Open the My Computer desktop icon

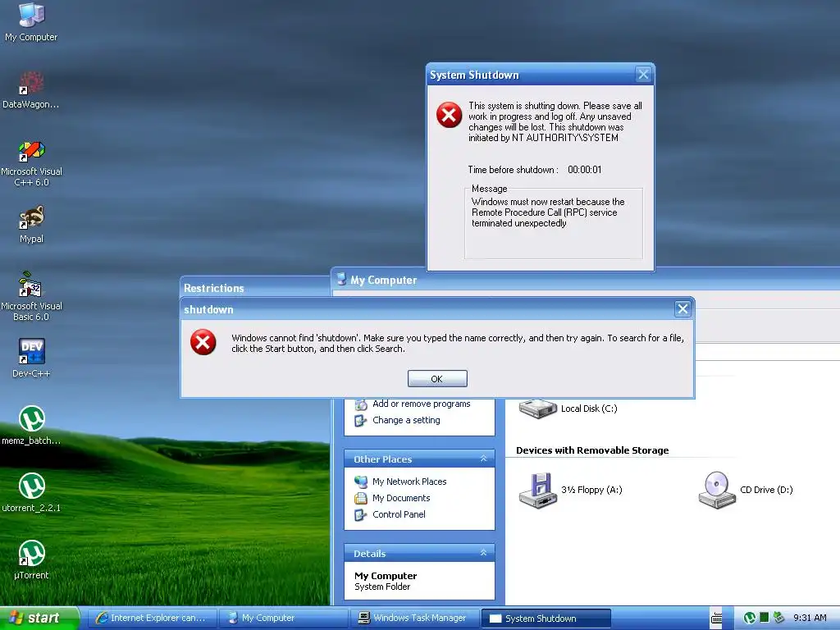[x=31, y=21]
